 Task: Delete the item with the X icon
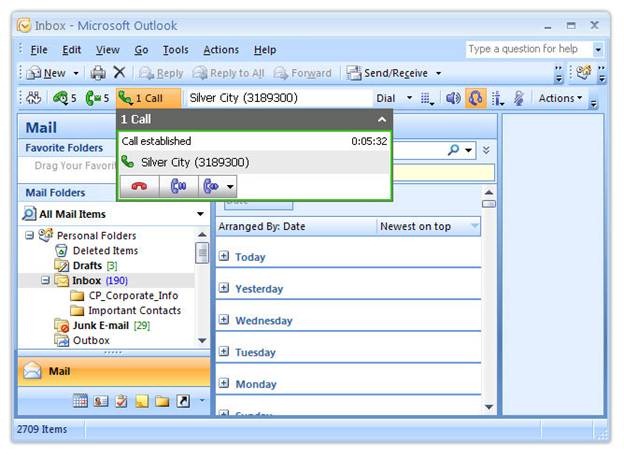click(119, 72)
